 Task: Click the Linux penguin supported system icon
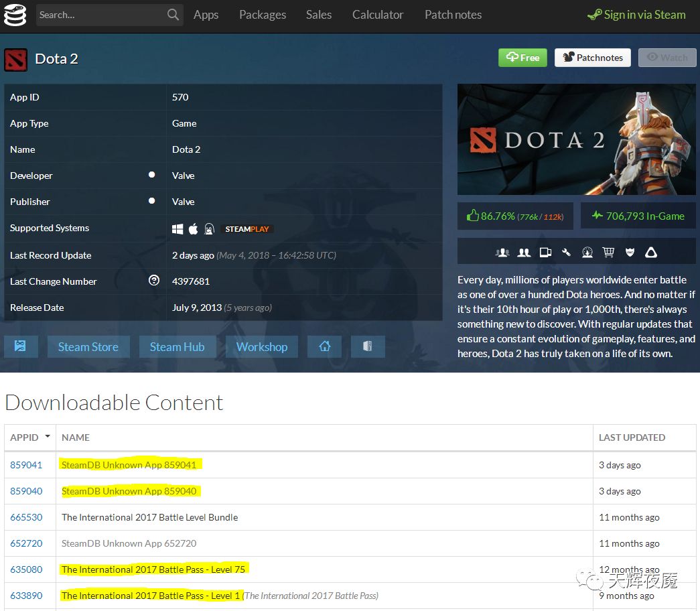tap(209, 229)
